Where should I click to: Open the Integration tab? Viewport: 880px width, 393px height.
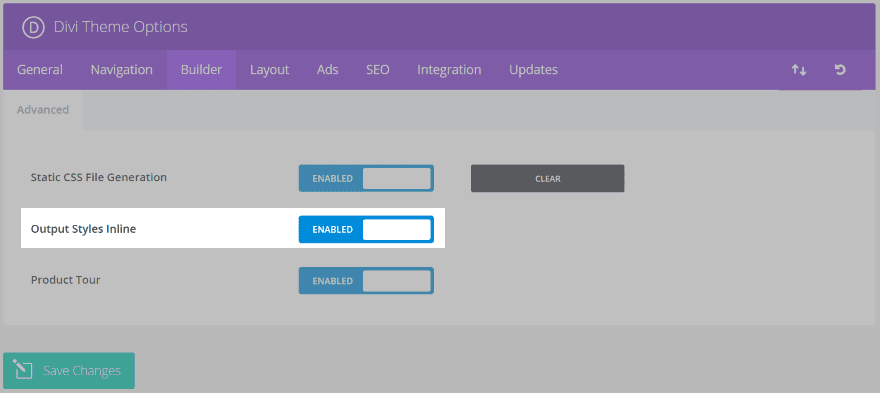click(x=449, y=70)
